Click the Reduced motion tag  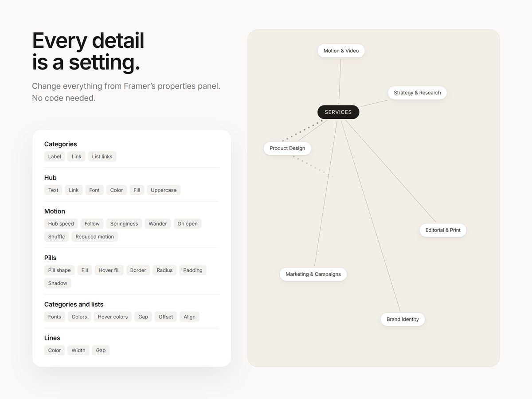[95, 237]
